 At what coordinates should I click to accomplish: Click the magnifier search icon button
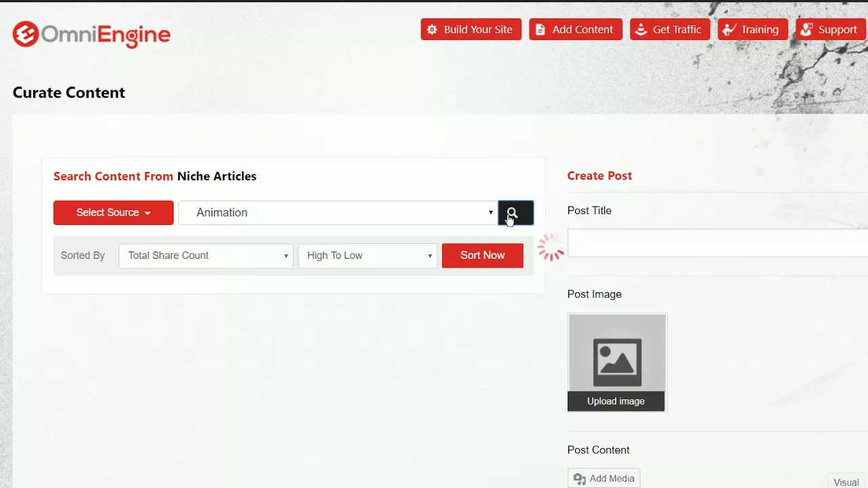[x=515, y=213]
